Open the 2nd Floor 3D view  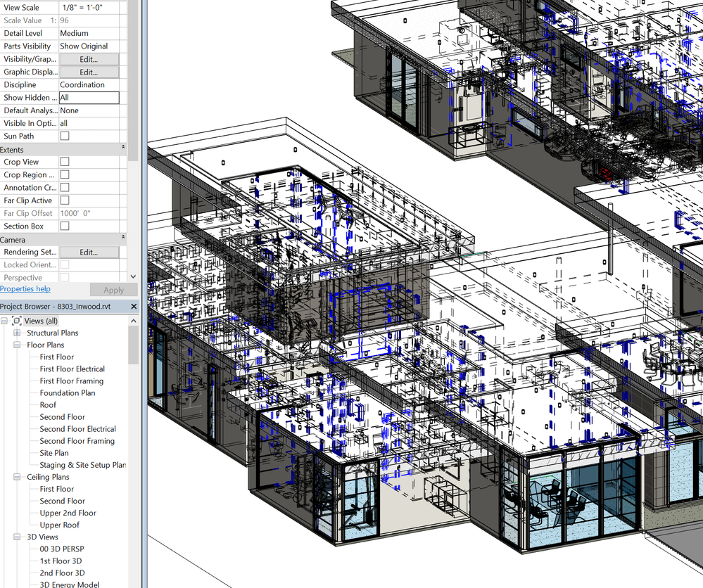[62, 573]
